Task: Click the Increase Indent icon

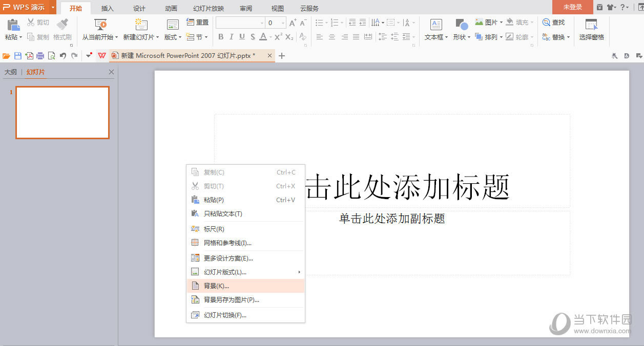Action: [x=363, y=23]
